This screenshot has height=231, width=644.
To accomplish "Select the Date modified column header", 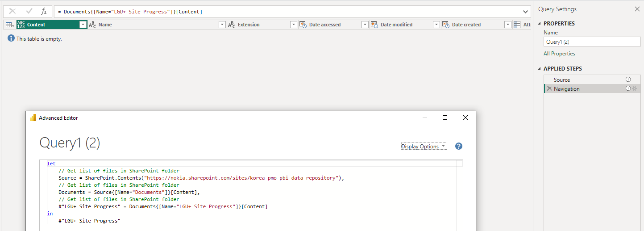I will click(405, 25).
